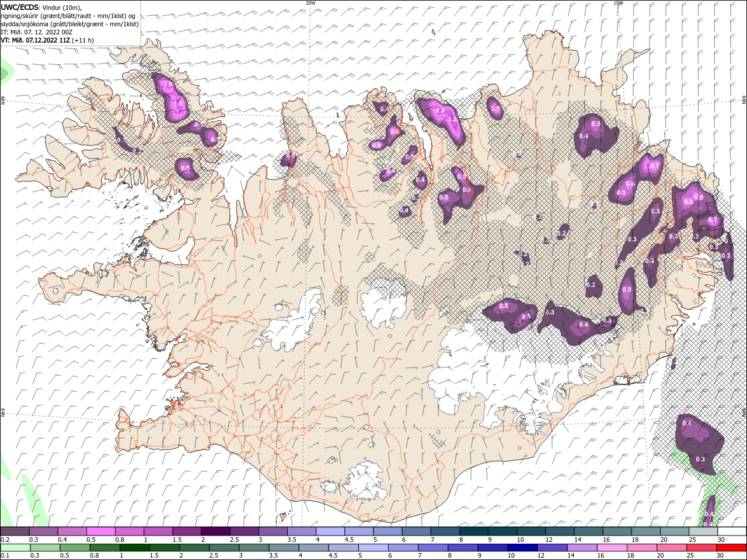The image size is (747, 560).
Task: Pick the darkest green swatch in the lower legend
Action: tap(134, 548)
